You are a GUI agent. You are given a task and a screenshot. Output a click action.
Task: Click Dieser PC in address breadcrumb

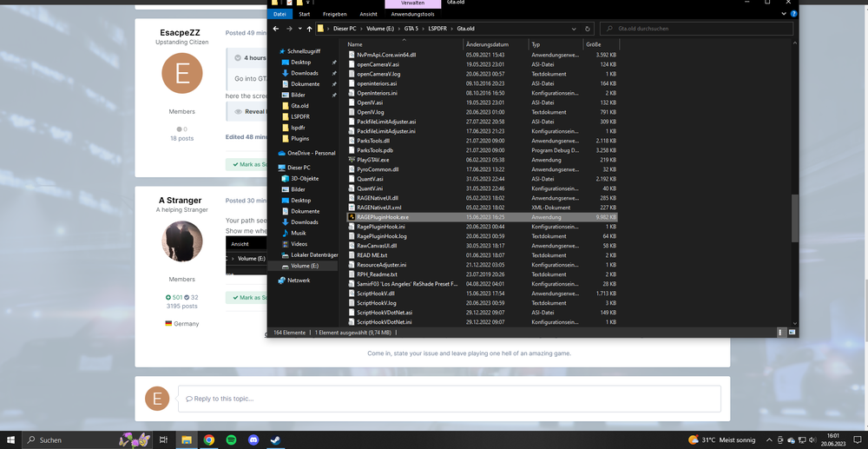pyautogui.click(x=346, y=29)
